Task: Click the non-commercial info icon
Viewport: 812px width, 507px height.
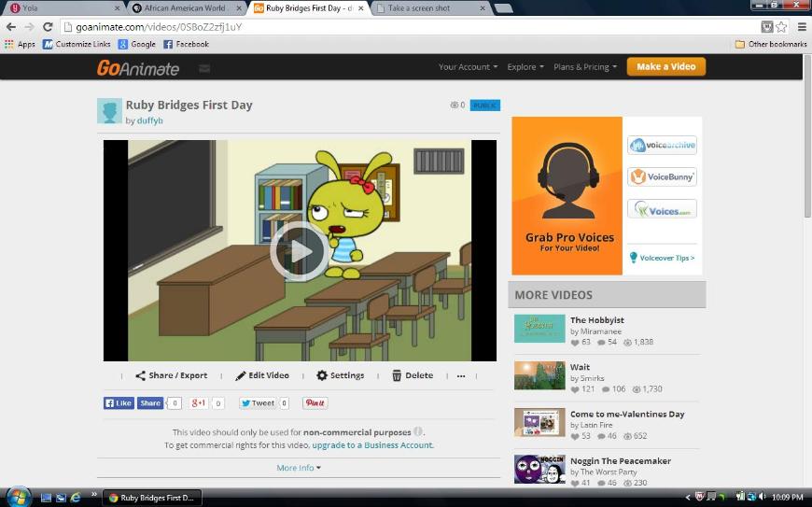Action: (418, 431)
